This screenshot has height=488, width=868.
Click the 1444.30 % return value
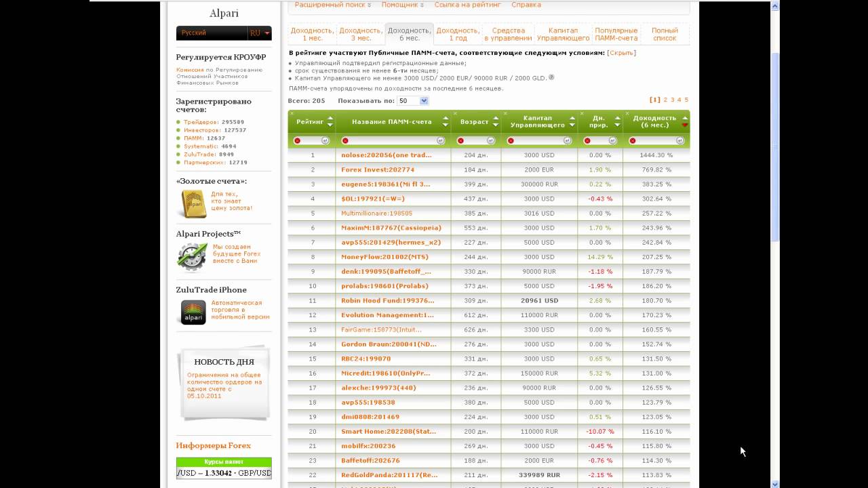[656, 155]
